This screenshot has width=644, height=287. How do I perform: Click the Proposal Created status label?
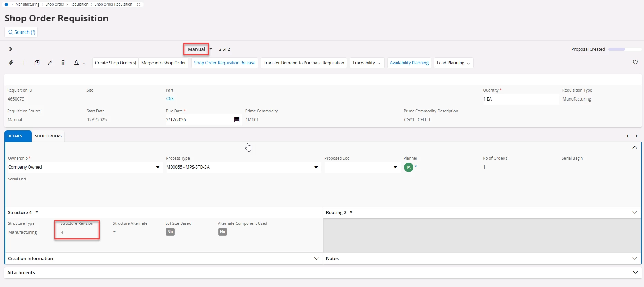click(588, 49)
